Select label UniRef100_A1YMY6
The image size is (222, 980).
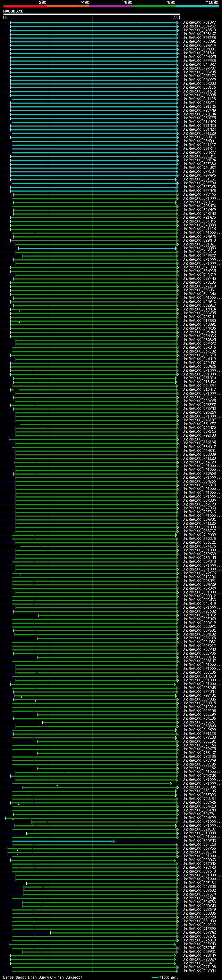pos(199,122)
